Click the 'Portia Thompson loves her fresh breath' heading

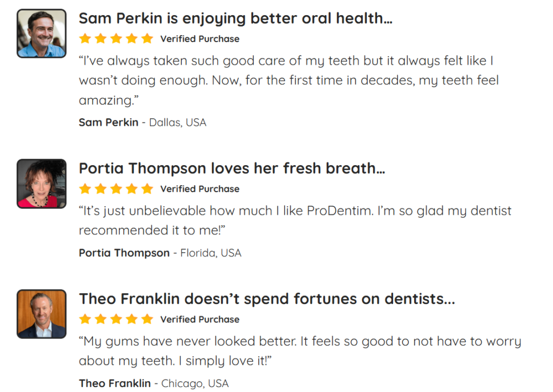coord(232,168)
